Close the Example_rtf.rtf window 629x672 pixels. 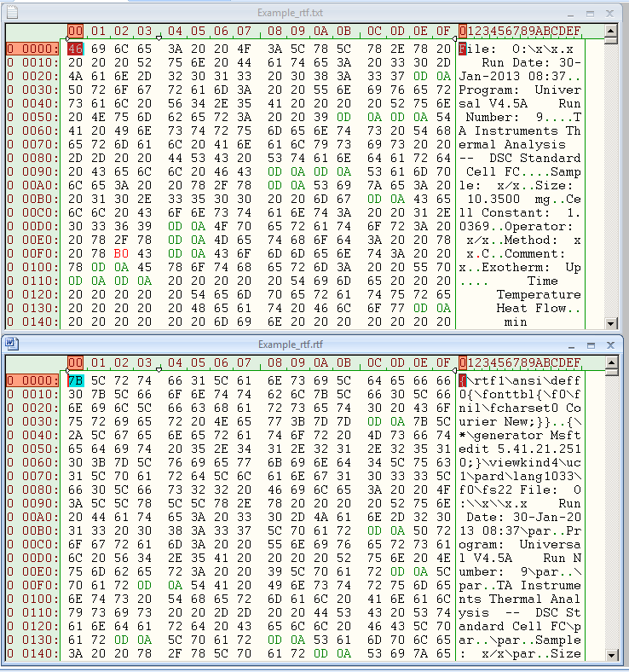coord(609,344)
